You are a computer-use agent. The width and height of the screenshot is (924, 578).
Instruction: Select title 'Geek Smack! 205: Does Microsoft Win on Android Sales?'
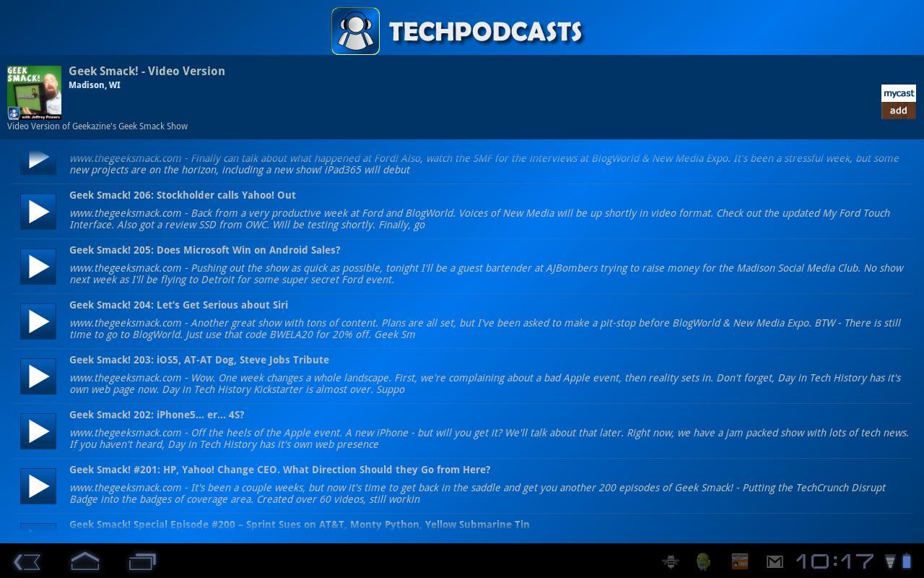(205, 250)
